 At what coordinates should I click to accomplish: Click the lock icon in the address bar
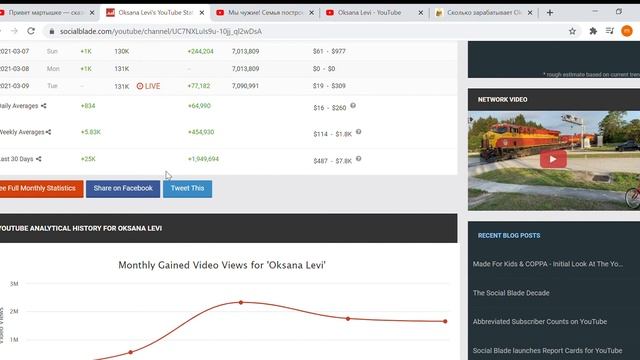click(x=52, y=31)
